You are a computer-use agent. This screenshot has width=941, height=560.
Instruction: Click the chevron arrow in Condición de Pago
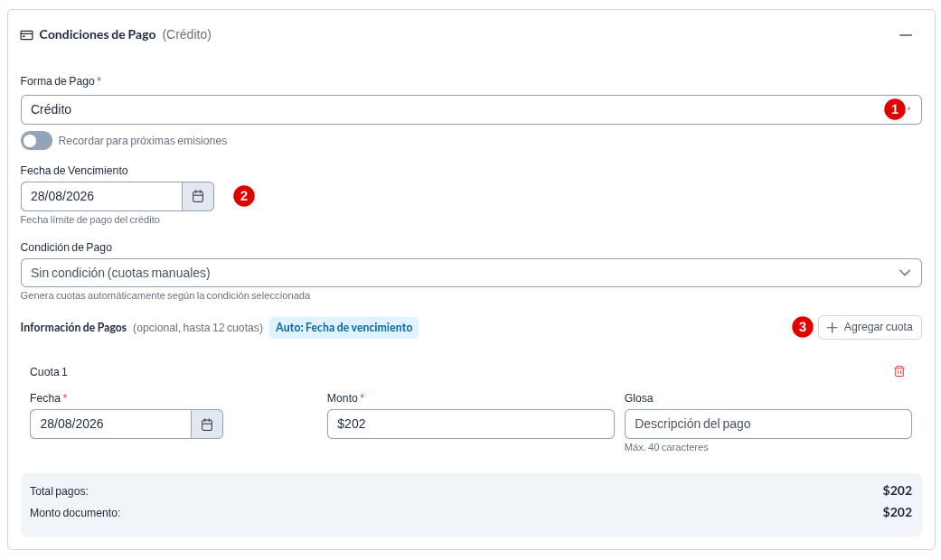(x=905, y=273)
